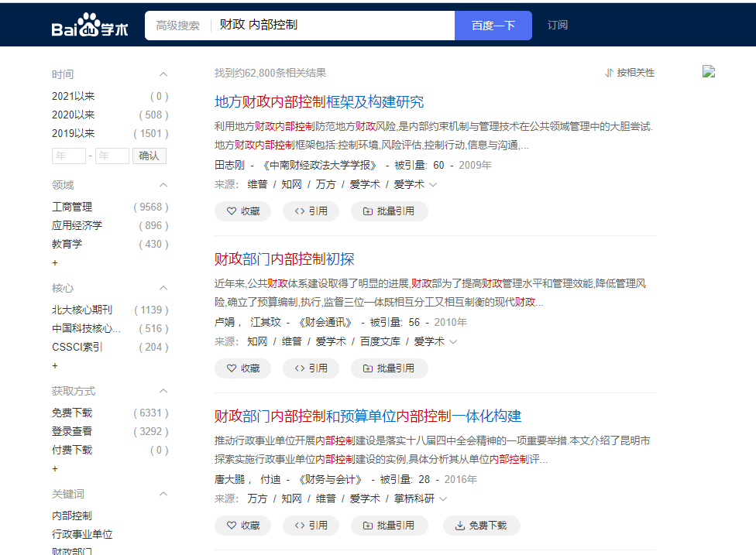Click the broken image icon at top right

[x=708, y=72]
